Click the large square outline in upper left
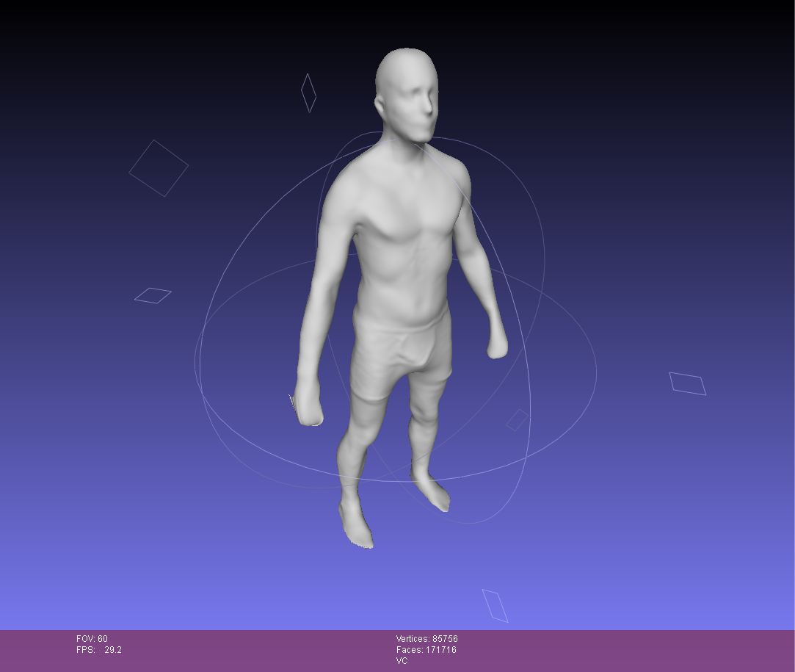Image resolution: width=795 pixels, height=672 pixels. pos(159,168)
